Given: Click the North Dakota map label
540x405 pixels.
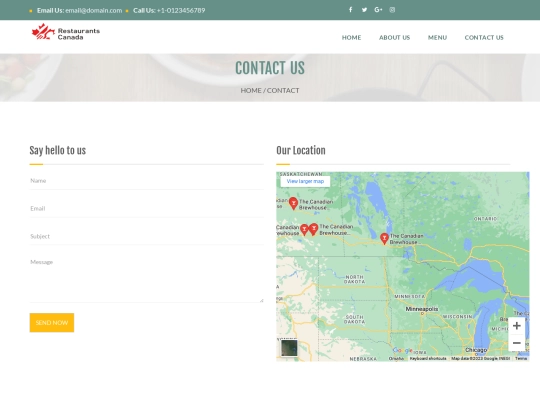Looking at the screenshot, I should [x=354, y=279].
